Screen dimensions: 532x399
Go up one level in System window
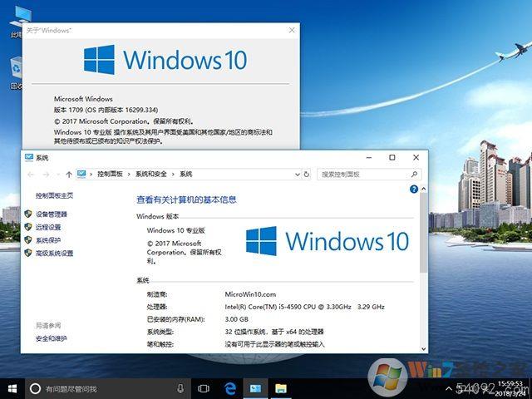tap(69, 175)
